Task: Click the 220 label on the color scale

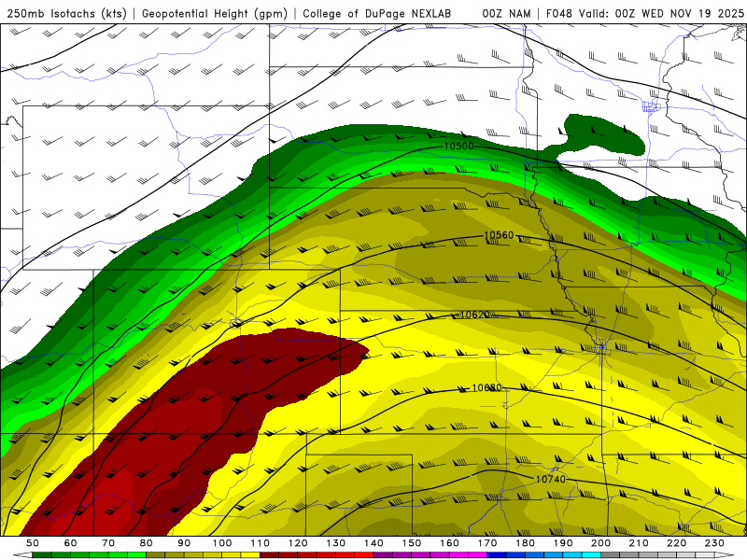Action: [x=676, y=543]
